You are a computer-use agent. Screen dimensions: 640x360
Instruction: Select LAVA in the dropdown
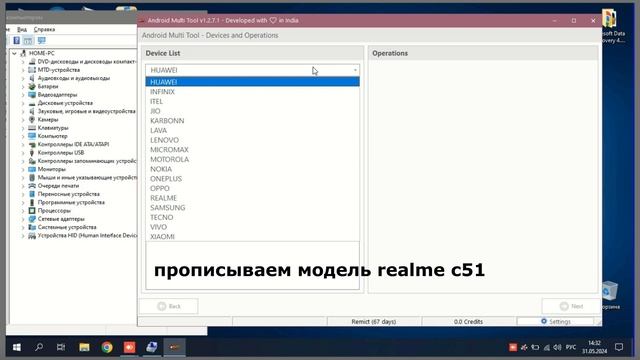pos(252,130)
